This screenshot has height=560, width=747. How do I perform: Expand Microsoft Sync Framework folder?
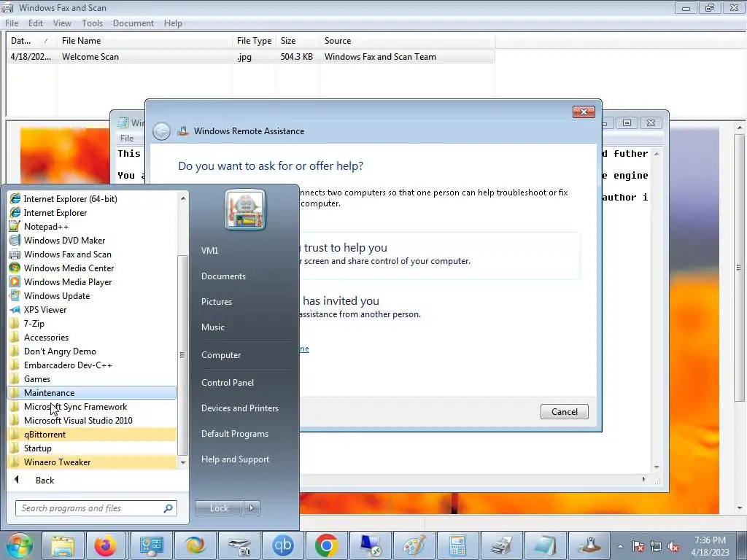click(x=92, y=407)
